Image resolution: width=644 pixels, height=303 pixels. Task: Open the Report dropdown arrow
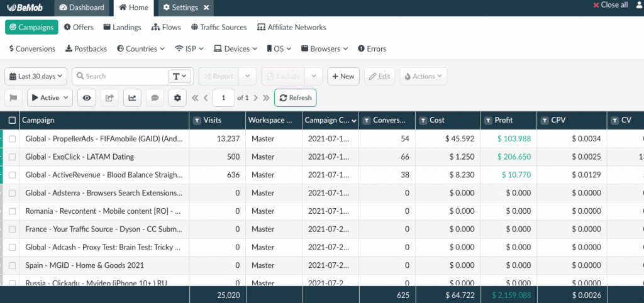coord(247,76)
